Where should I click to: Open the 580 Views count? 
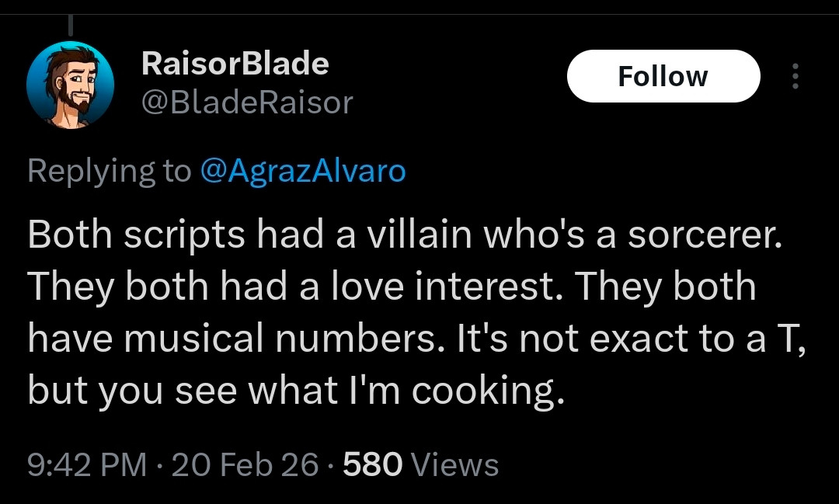coord(420,464)
